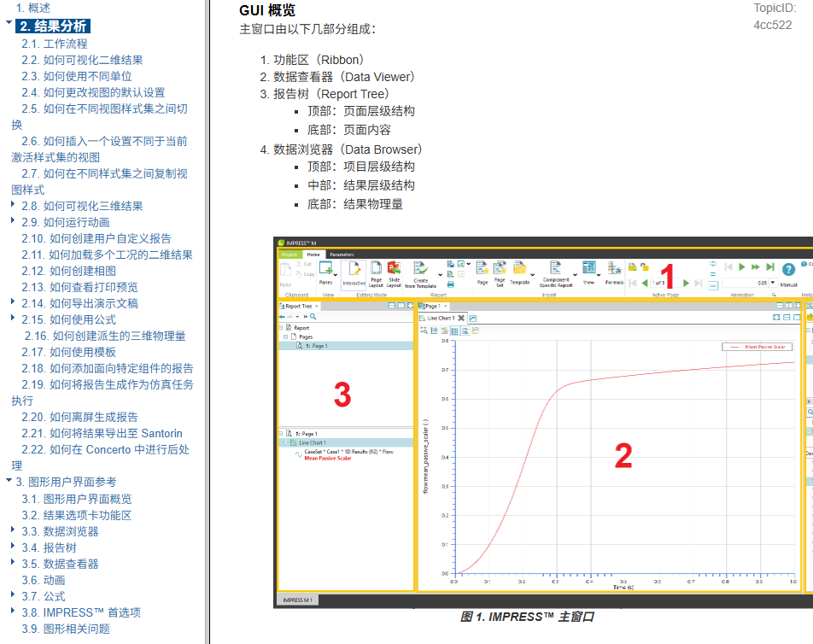Click the Home ribbon tab in the IMPRESS M figure
This screenshot has height=644, width=813.
[x=313, y=255]
